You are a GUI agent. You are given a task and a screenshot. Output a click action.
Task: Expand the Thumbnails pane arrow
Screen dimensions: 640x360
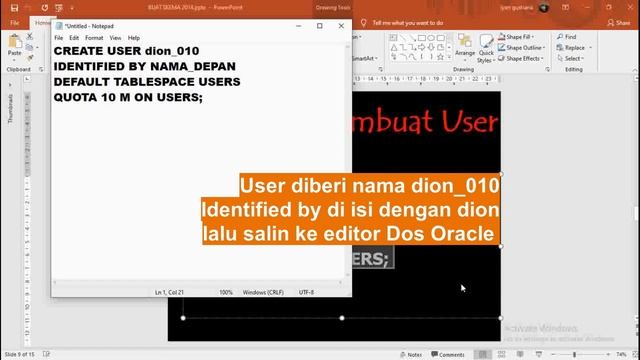click(10, 85)
